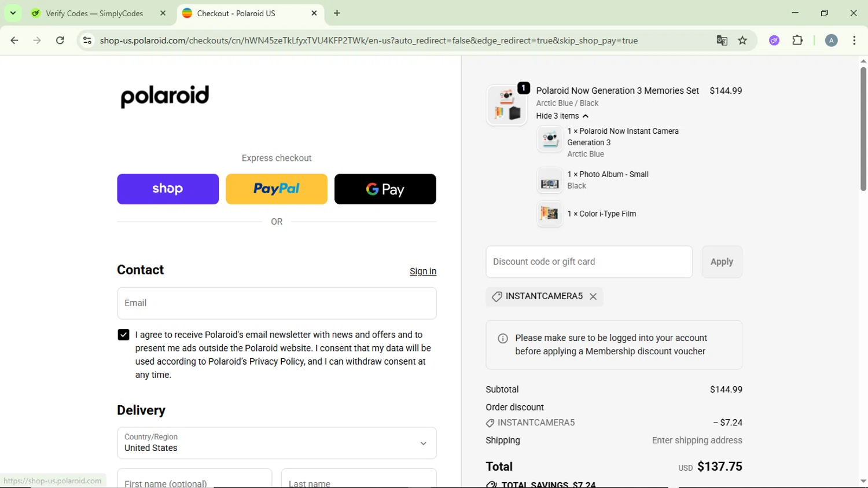Pay with Shop Pay button
The height and width of the screenshot is (488, 868).
click(x=168, y=189)
